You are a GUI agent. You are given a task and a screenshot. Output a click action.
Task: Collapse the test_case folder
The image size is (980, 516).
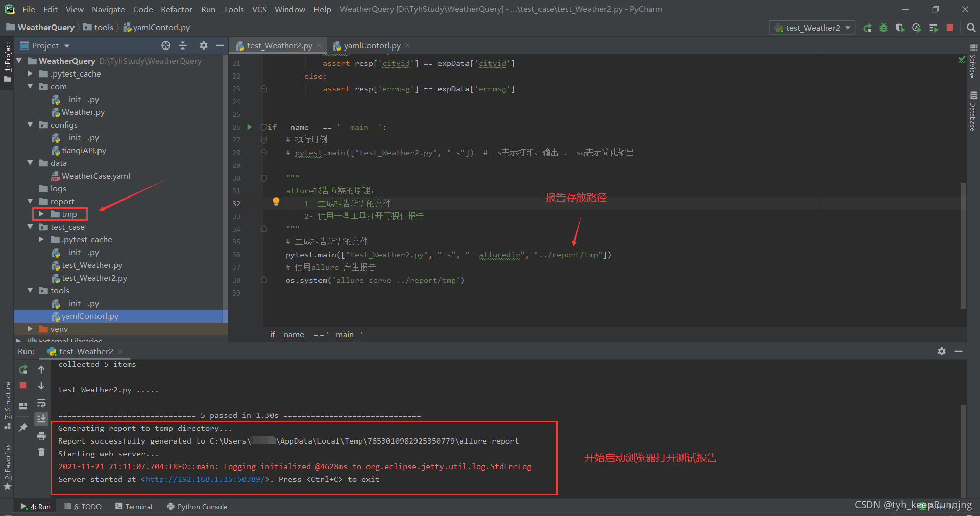pyautogui.click(x=30, y=227)
